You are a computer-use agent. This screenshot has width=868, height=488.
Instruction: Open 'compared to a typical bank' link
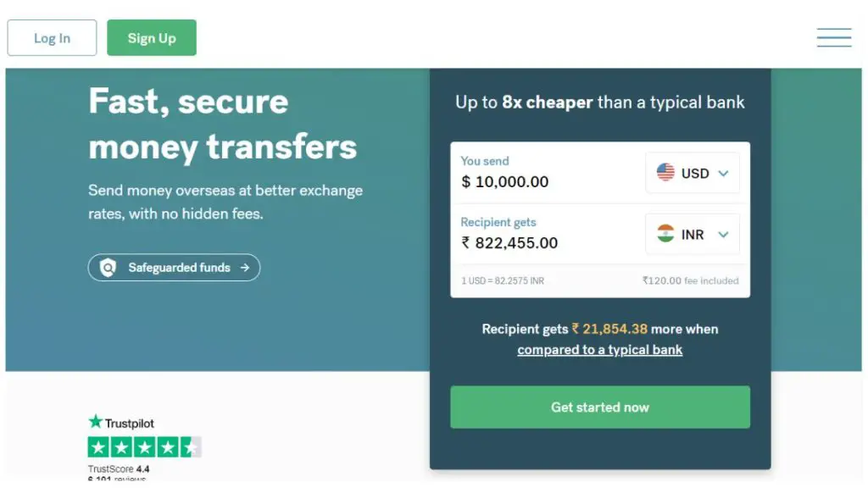tap(599, 350)
